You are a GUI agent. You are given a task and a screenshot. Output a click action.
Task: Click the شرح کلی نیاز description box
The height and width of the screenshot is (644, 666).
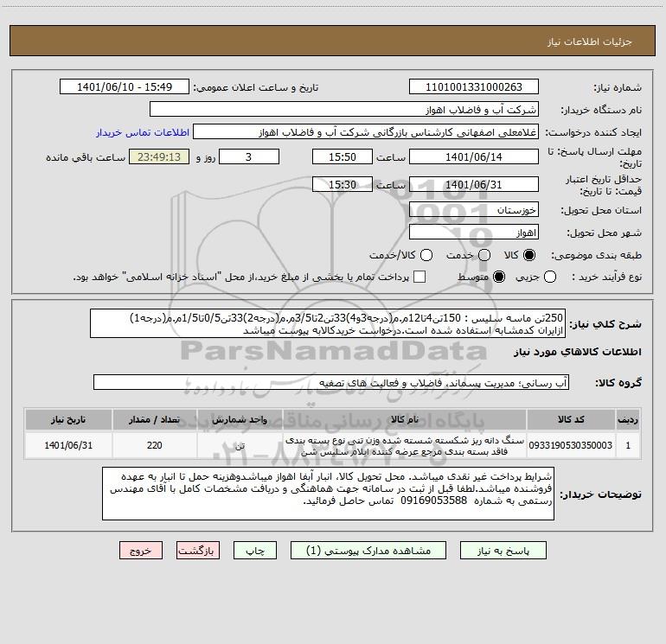[328, 323]
